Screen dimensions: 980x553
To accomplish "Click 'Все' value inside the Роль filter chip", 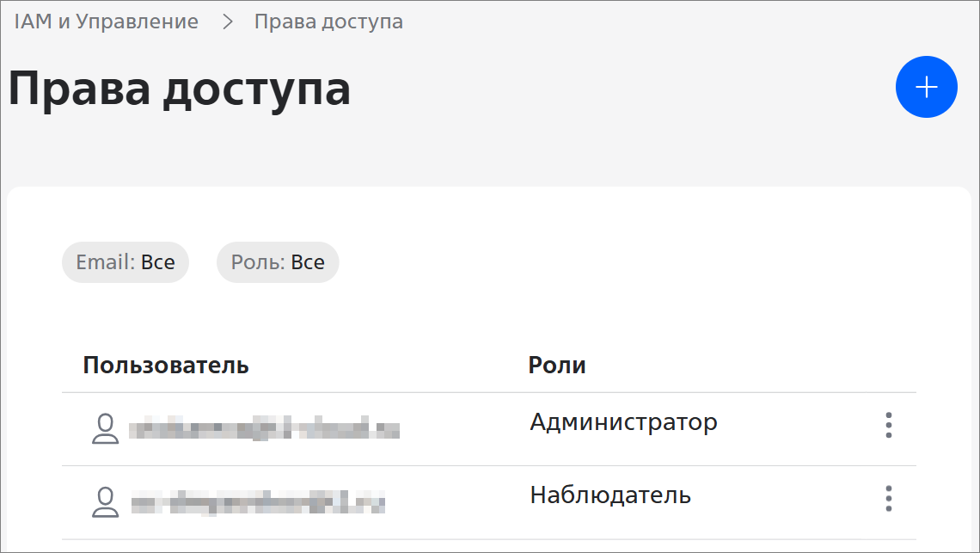I will pyautogui.click(x=308, y=262).
